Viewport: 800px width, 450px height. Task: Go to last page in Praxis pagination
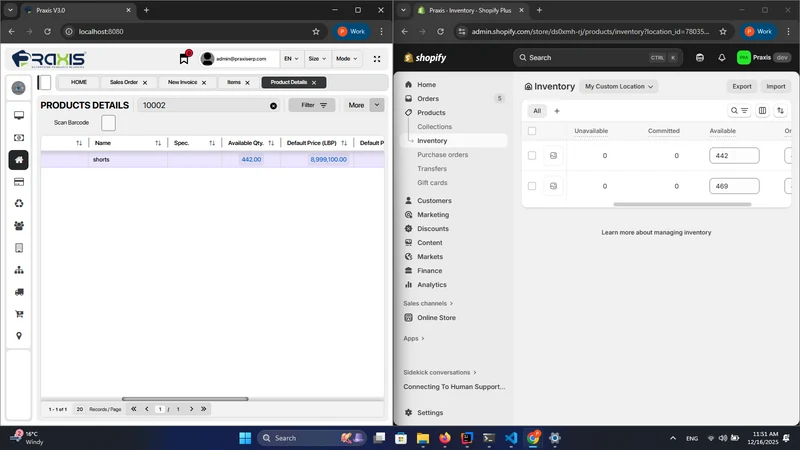pyautogui.click(x=203, y=409)
